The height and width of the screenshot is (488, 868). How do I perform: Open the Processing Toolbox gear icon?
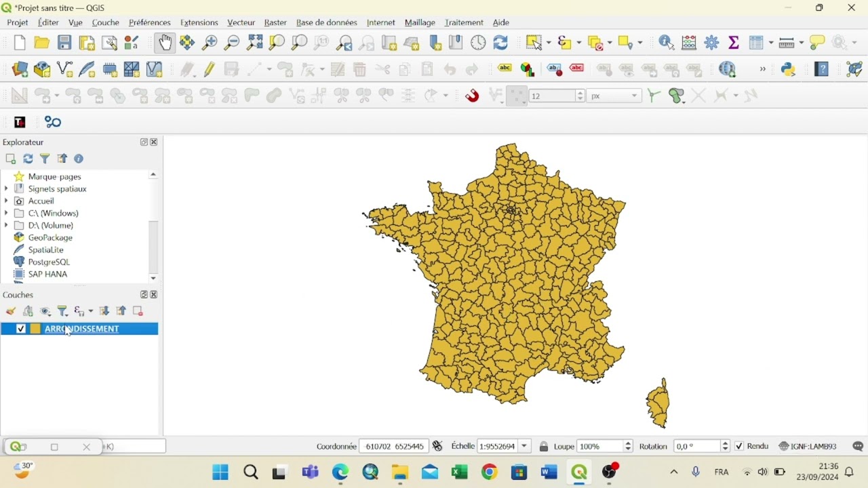(x=713, y=43)
